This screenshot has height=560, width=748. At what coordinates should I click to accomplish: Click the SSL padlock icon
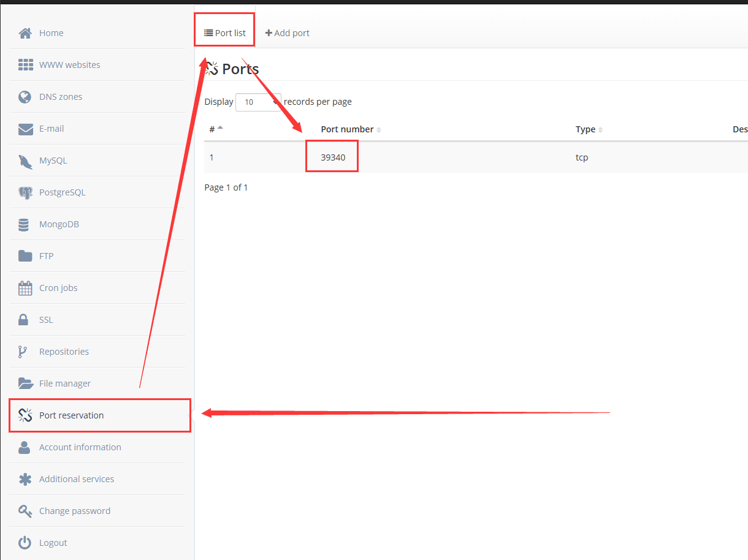pyautogui.click(x=24, y=320)
